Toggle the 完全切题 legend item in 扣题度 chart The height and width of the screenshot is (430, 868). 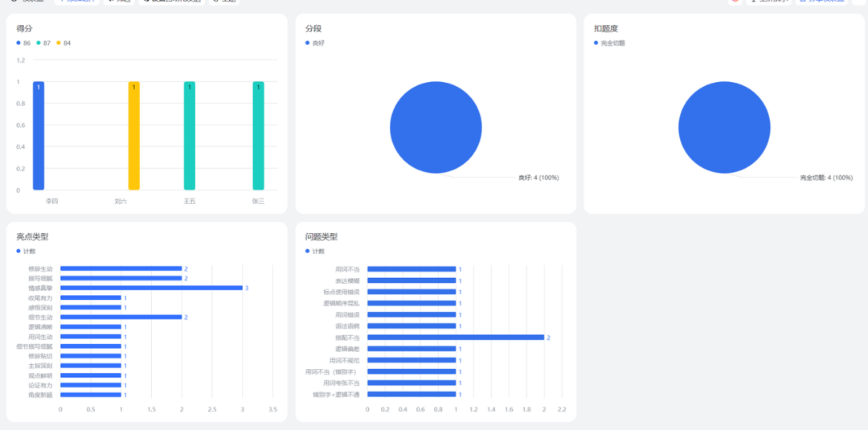(x=609, y=43)
